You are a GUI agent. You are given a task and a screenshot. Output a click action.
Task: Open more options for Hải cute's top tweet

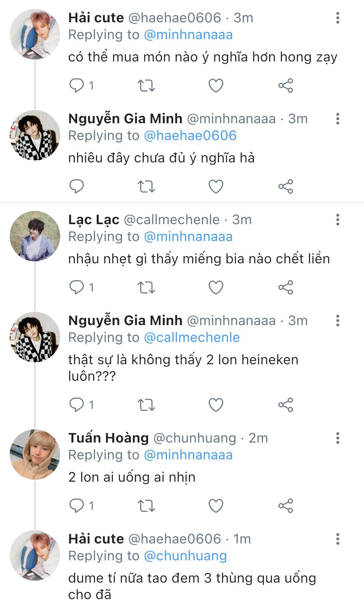[x=337, y=18]
